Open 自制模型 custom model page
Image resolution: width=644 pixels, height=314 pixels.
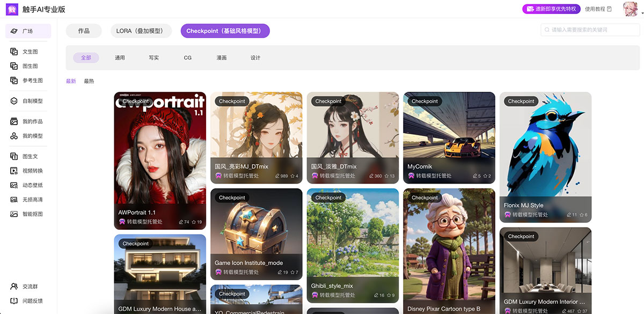click(x=32, y=101)
